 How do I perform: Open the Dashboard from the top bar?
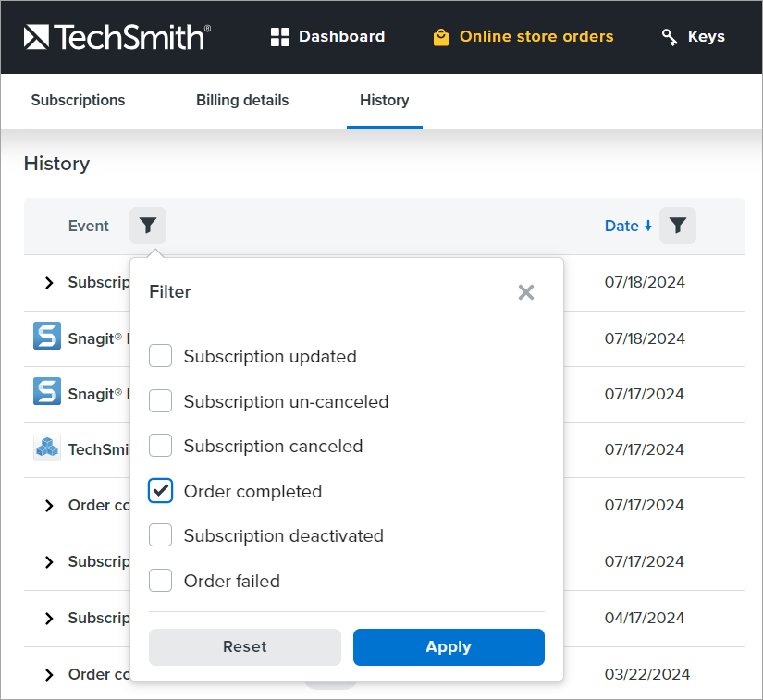pos(327,37)
